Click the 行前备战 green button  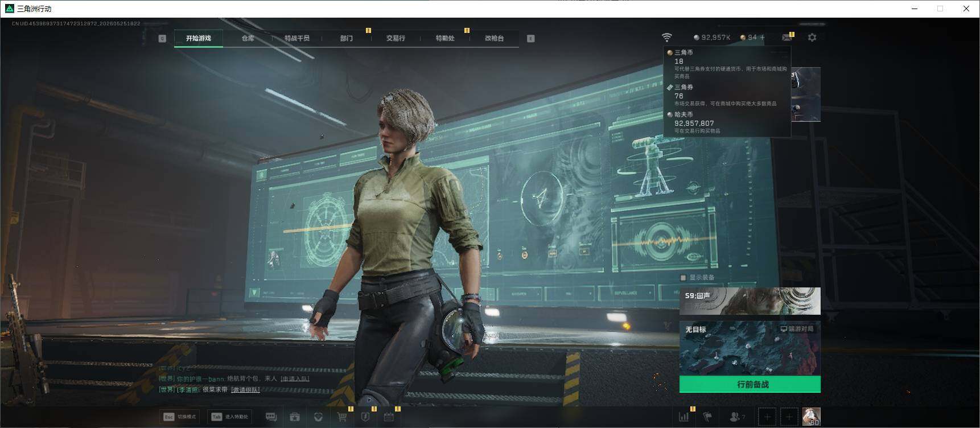(750, 384)
